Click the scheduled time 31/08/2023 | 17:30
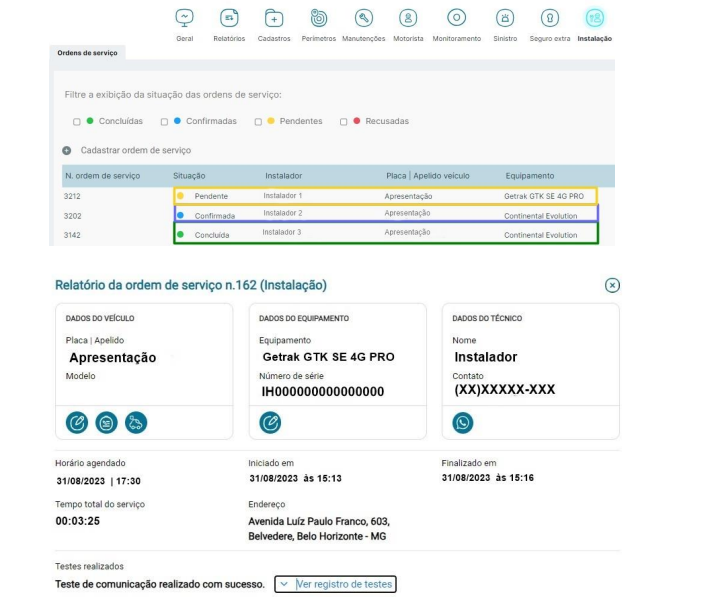The image size is (704, 597). tap(98, 481)
